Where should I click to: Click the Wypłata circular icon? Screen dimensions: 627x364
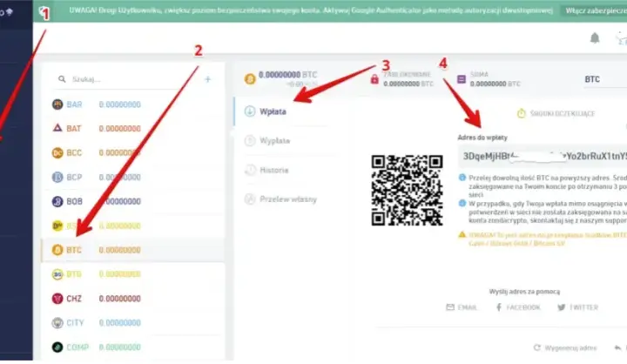(x=250, y=141)
